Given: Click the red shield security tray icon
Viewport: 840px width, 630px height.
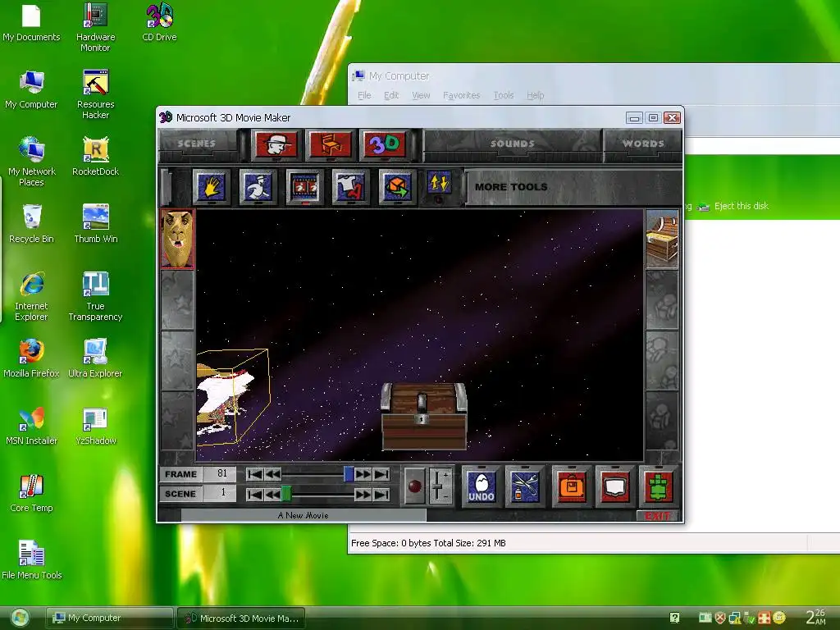Looking at the screenshot, I should pos(720,619).
